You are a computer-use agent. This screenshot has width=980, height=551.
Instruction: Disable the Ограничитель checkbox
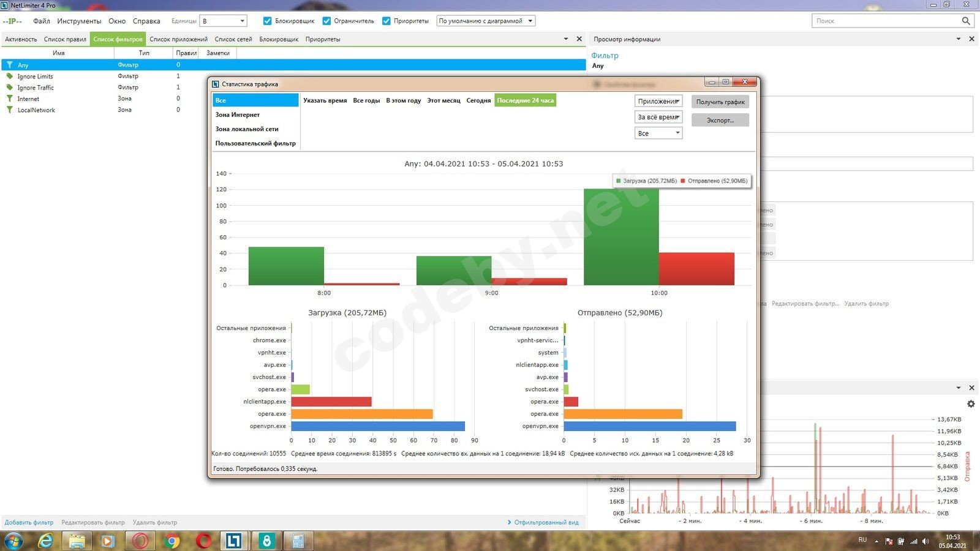click(326, 21)
